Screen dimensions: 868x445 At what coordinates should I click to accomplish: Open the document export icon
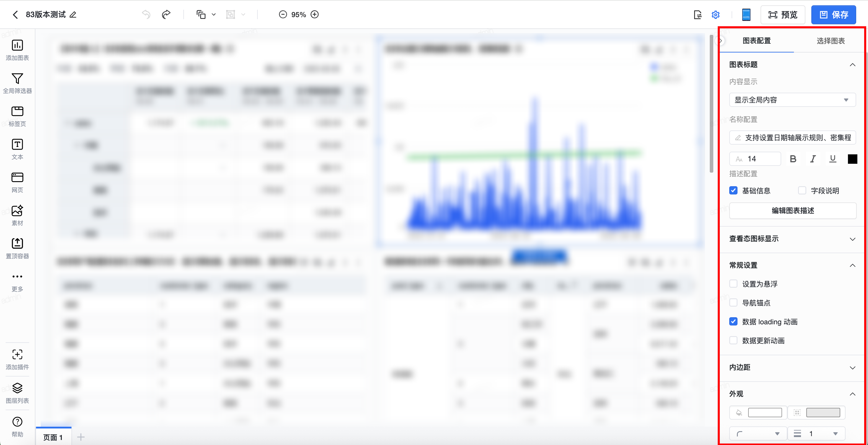pos(697,14)
